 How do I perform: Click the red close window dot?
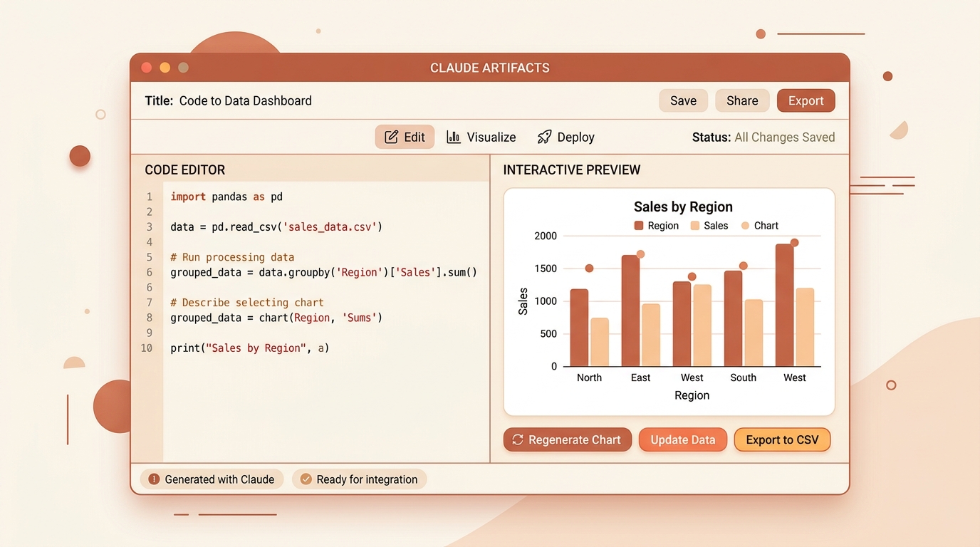click(x=147, y=68)
